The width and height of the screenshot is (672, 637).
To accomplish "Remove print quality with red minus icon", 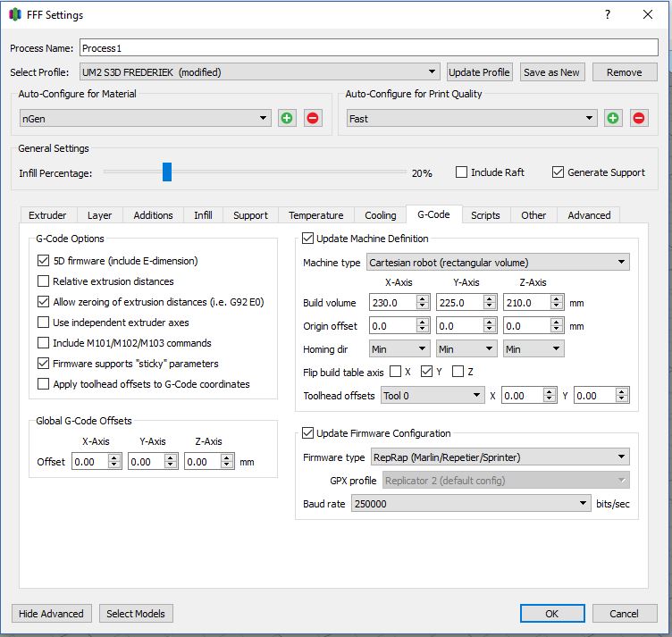I will (639, 118).
